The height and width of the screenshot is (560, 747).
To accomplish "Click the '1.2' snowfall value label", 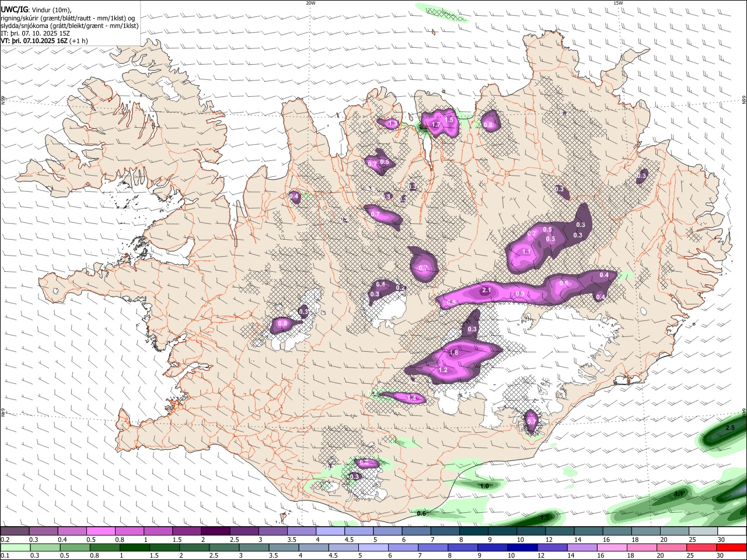I will [x=443, y=370].
